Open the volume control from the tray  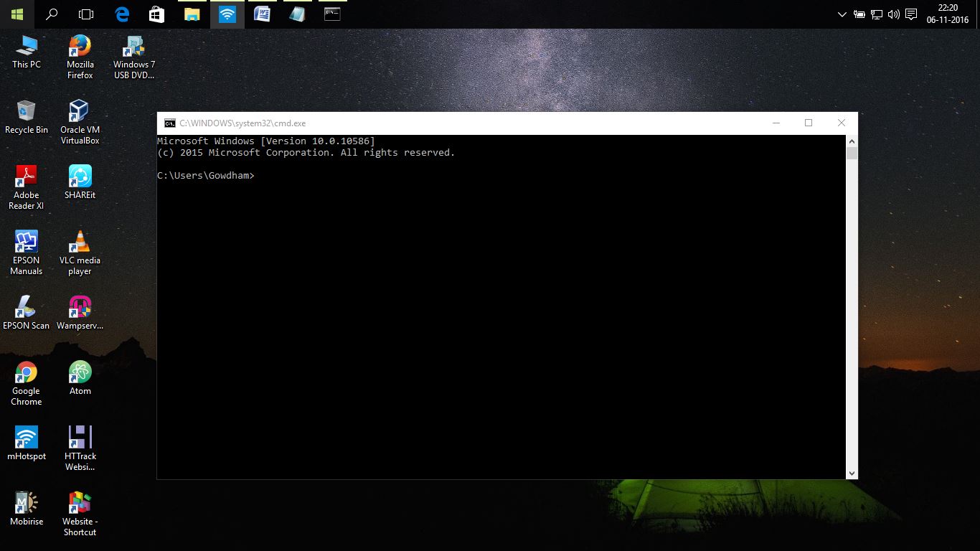[x=893, y=14]
